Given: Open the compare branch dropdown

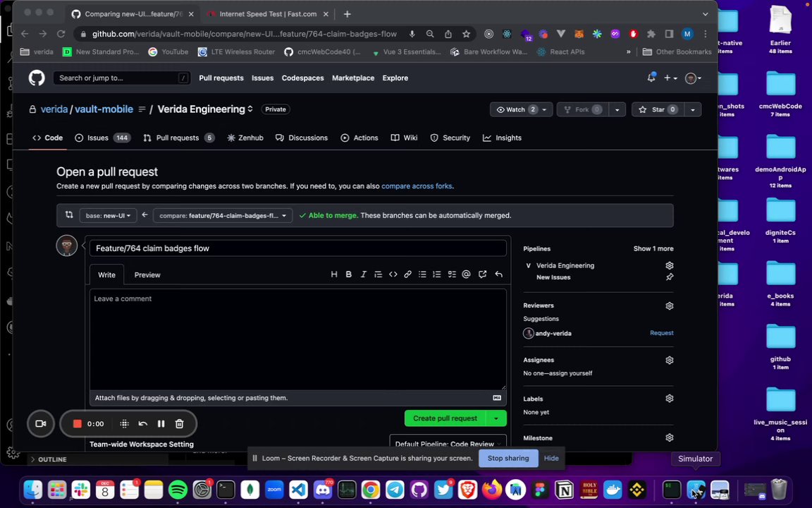Looking at the screenshot, I should click(223, 216).
